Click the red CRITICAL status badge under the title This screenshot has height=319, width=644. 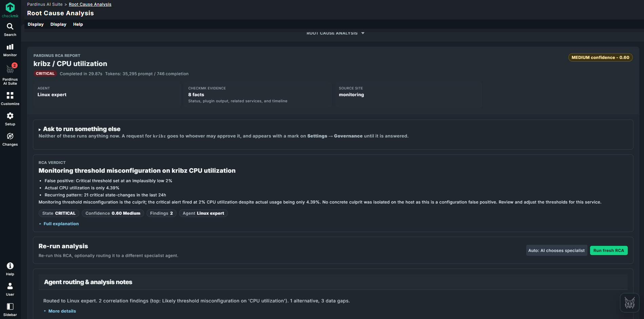pyautogui.click(x=45, y=73)
